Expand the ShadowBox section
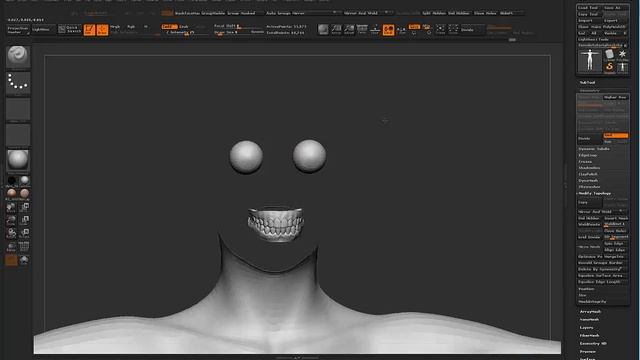Viewport: 640px width, 360px height. (589, 168)
